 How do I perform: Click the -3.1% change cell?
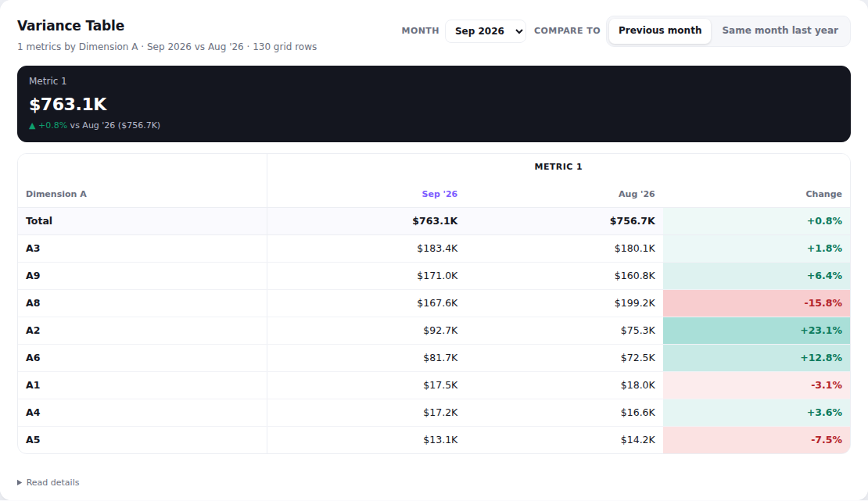click(x=757, y=385)
